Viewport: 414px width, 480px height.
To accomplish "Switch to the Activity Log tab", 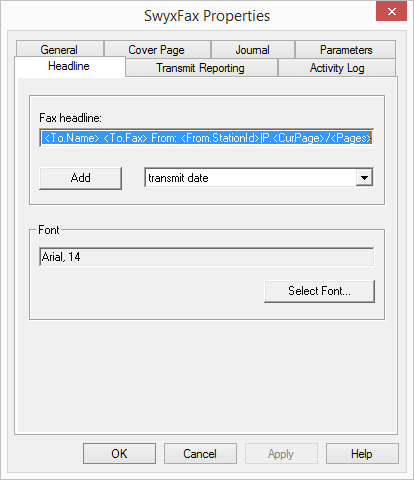I will coord(337,68).
